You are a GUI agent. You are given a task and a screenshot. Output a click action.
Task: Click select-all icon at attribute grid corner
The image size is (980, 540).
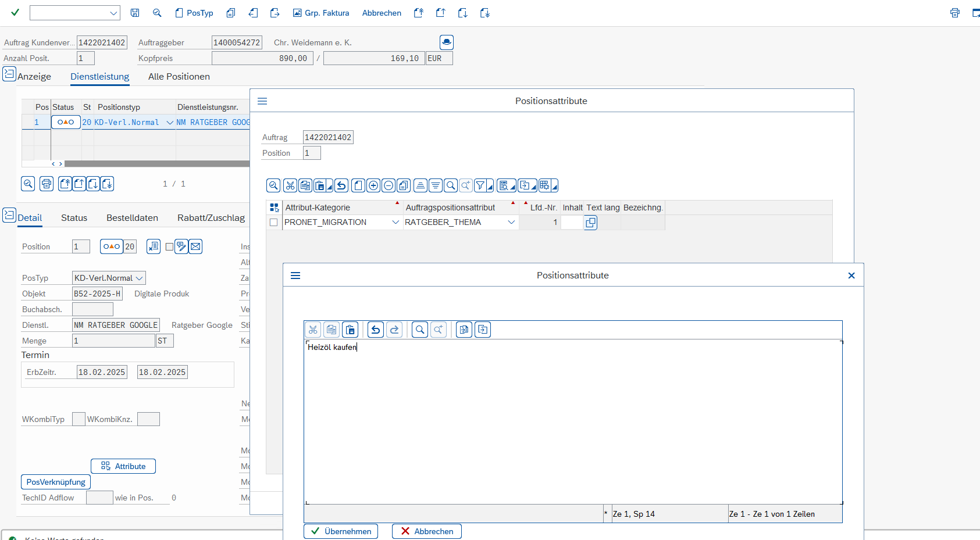coord(275,208)
